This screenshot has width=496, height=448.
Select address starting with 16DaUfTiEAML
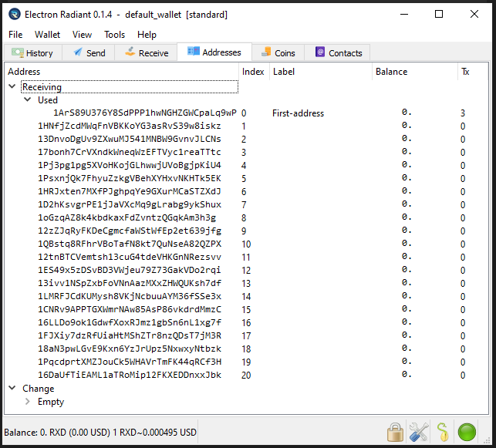click(x=129, y=376)
